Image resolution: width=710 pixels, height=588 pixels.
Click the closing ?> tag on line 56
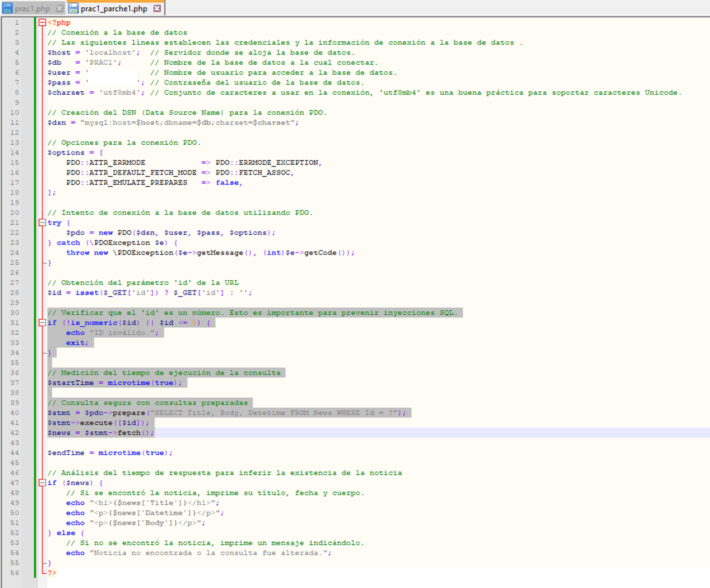[52, 572]
